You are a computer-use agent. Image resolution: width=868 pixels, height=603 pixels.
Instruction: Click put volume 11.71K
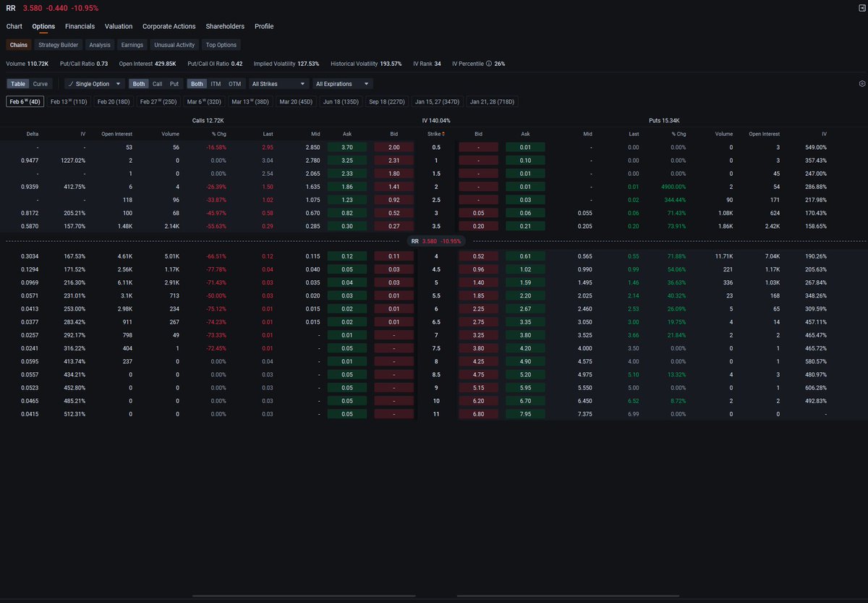[x=723, y=256]
